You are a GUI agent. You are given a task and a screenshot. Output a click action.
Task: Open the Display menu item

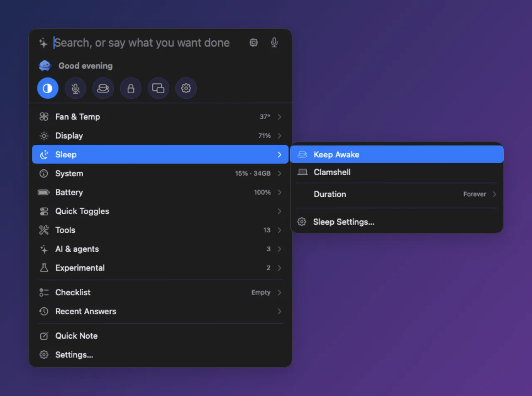pyautogui.click(x=160, y=136)
